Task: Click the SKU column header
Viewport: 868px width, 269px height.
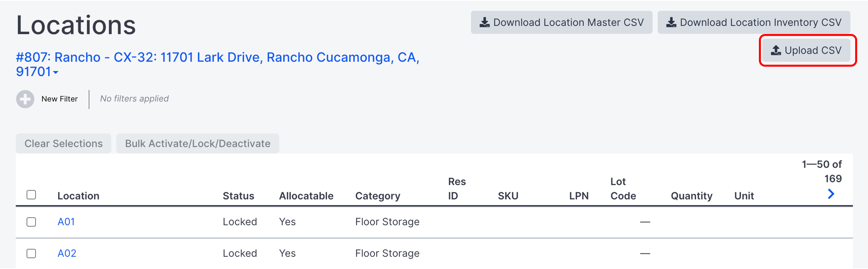Action: pos(508,196)
